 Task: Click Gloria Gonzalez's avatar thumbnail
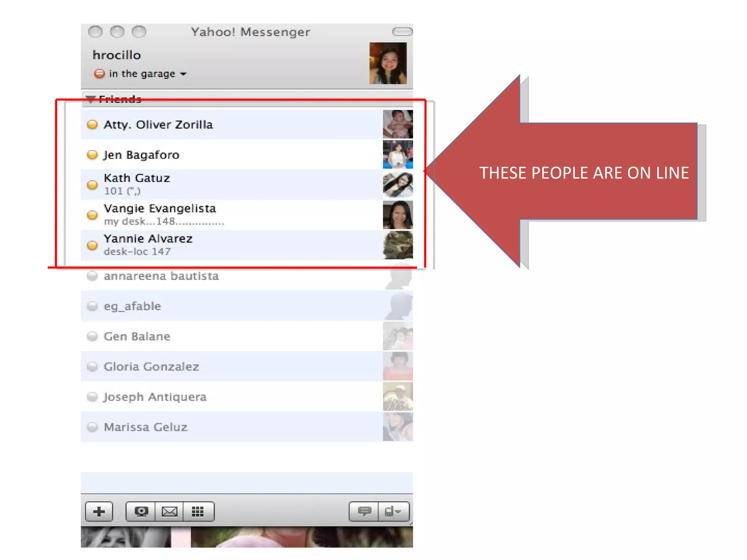pyautogui.click(x=398, y=366)
